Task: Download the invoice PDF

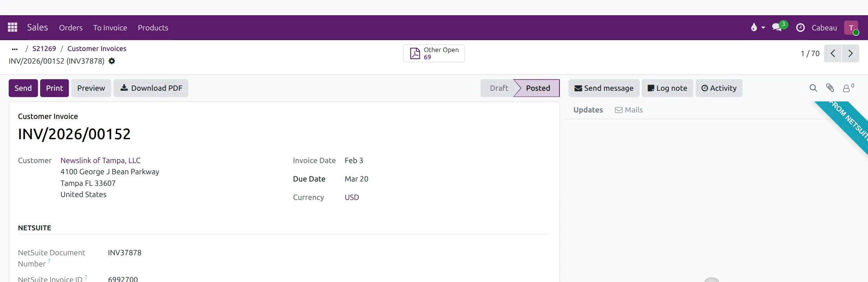Action: click(x=151, y=88)
